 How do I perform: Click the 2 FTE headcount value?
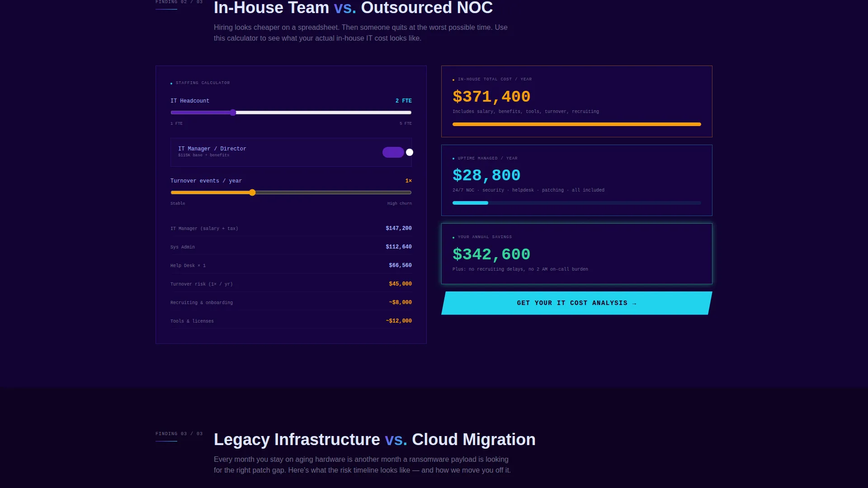pos(404,101)
